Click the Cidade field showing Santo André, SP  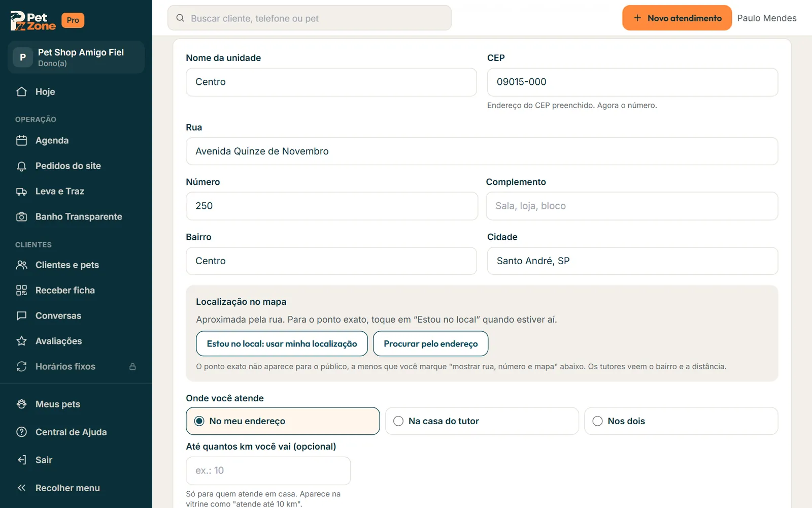click(632, 261)
